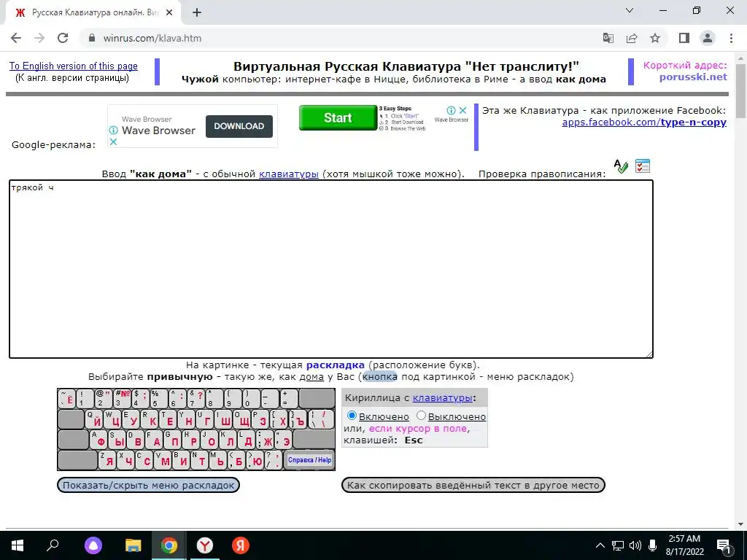Open a new browser tab
The image size is (747, 560).
point(197,13)
